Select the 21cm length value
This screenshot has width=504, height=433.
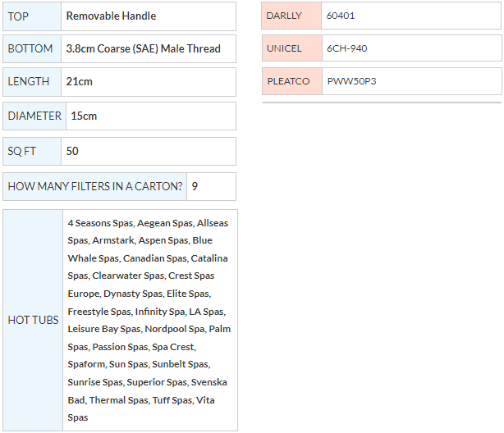coord(80,82)
